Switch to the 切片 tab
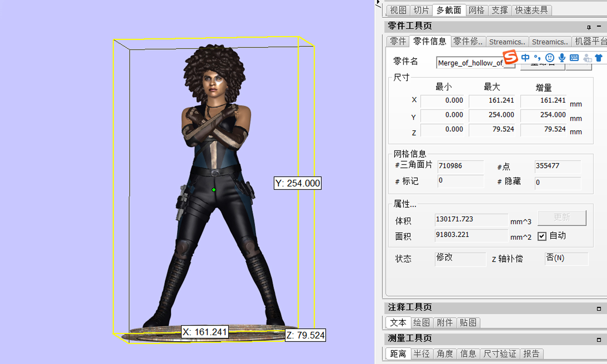This screenshot has width=607, height=364. pos(421,10)
